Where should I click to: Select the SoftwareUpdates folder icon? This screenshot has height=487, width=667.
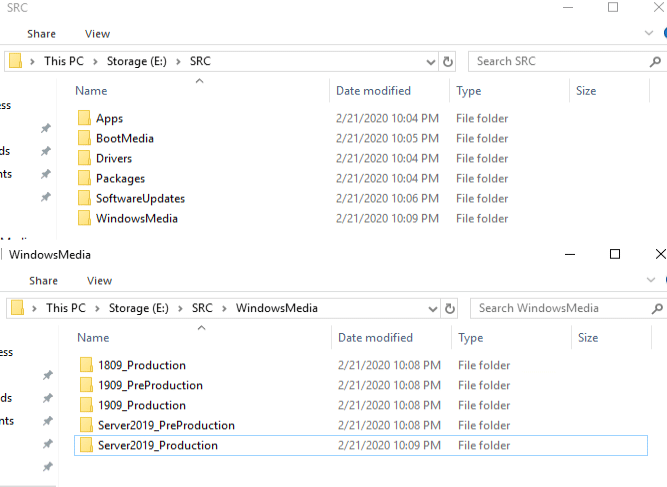pyautogui.click(x=84, y=199)
